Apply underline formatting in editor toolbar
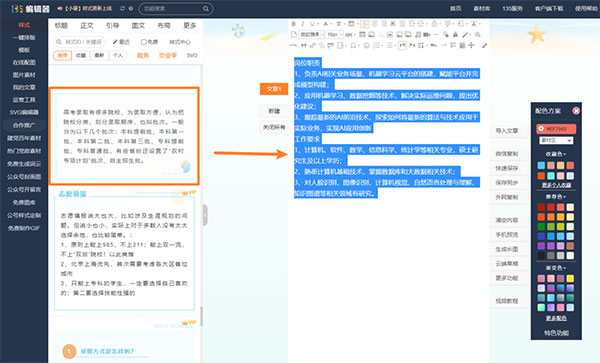 tap(312, 24)
